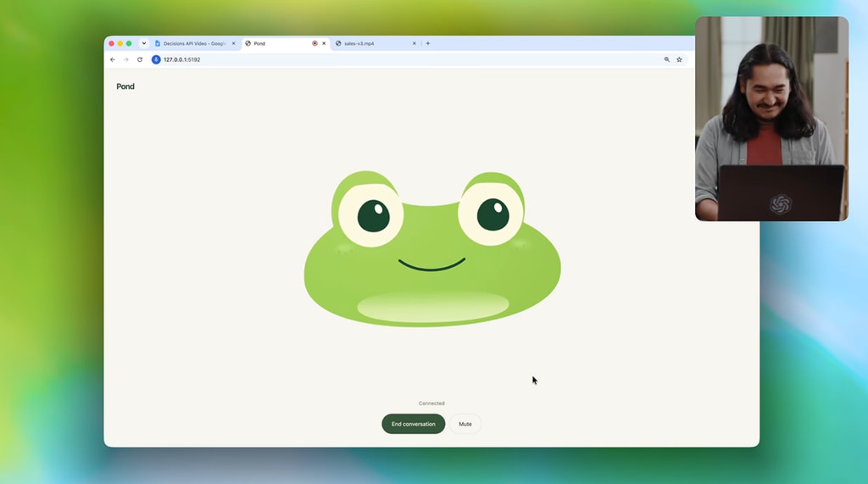Mute the microphone

(x=465, y=424)
